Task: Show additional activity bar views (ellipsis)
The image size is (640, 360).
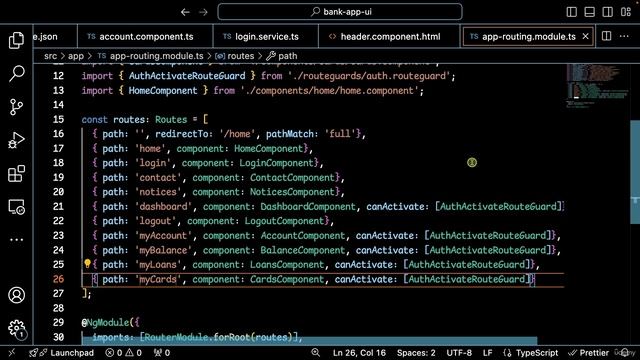Action: [16, 240]
